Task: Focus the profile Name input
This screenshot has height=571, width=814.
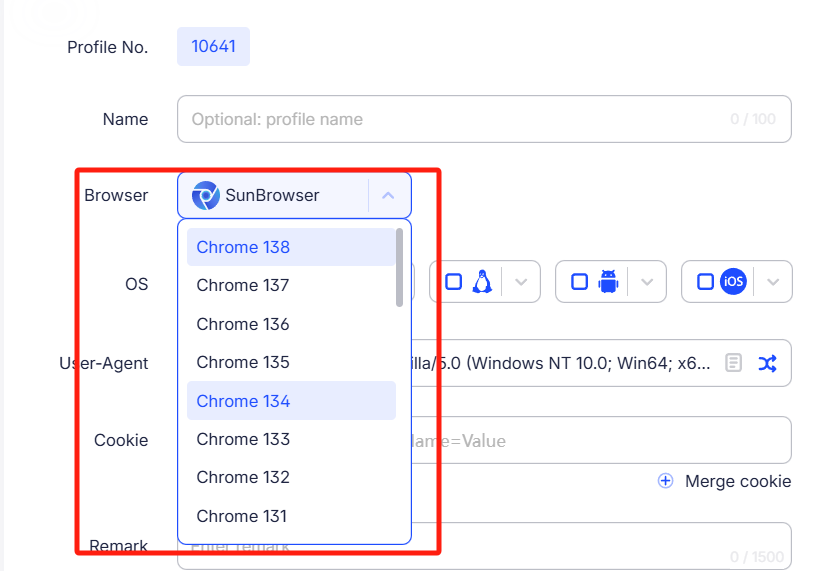Action: (484, 119)
